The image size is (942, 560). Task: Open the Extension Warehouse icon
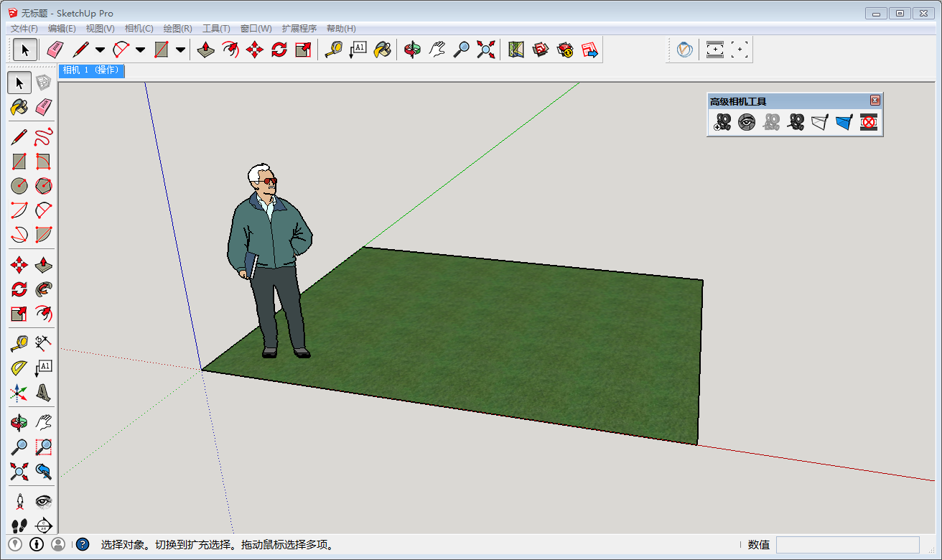pyautogui.click(x=565, y=50)
